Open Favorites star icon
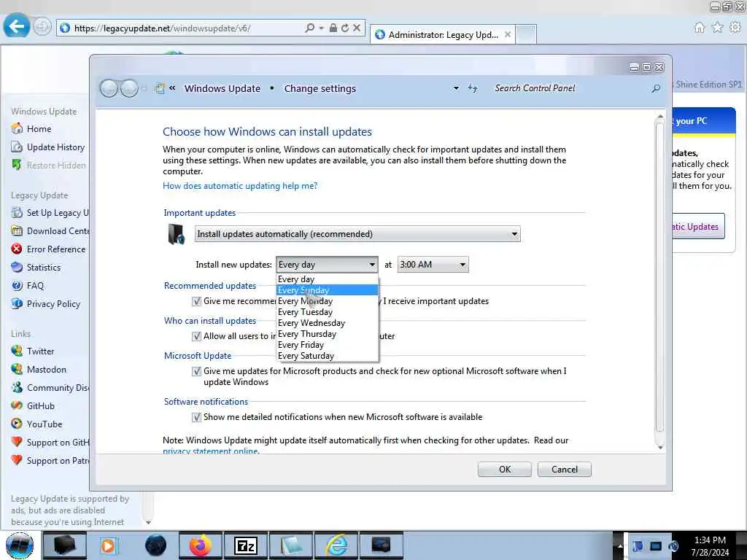Screen dimensions: 747x560 click(x=718, y=28)
